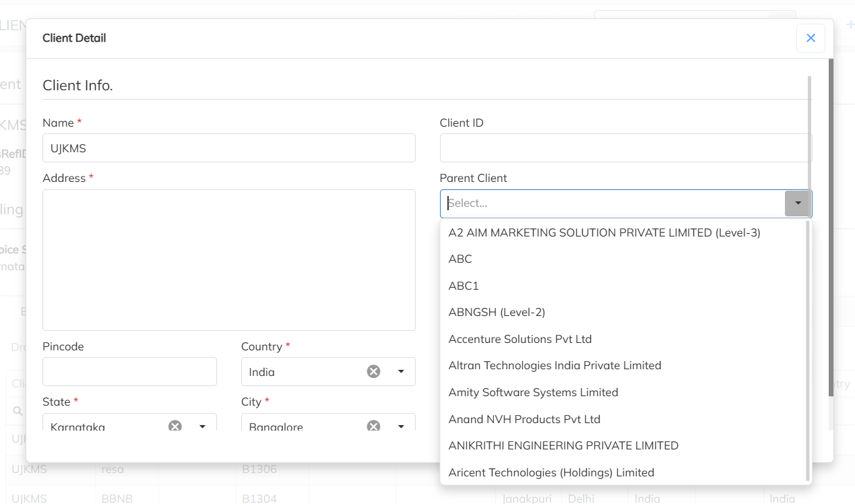
Task: Choose Accenture Solutions Pvt Ltd
Action: [519, 339]
